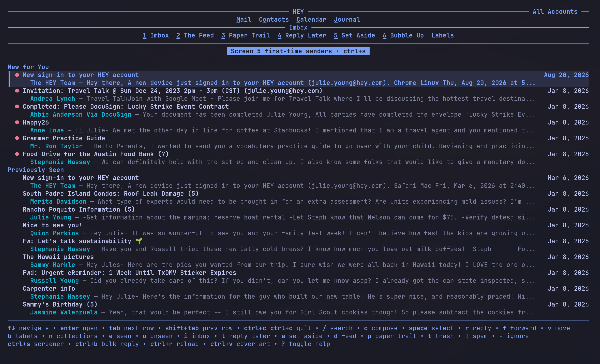Open the Labels tab
The image size is (600, 364).
(x=442, y=35)
